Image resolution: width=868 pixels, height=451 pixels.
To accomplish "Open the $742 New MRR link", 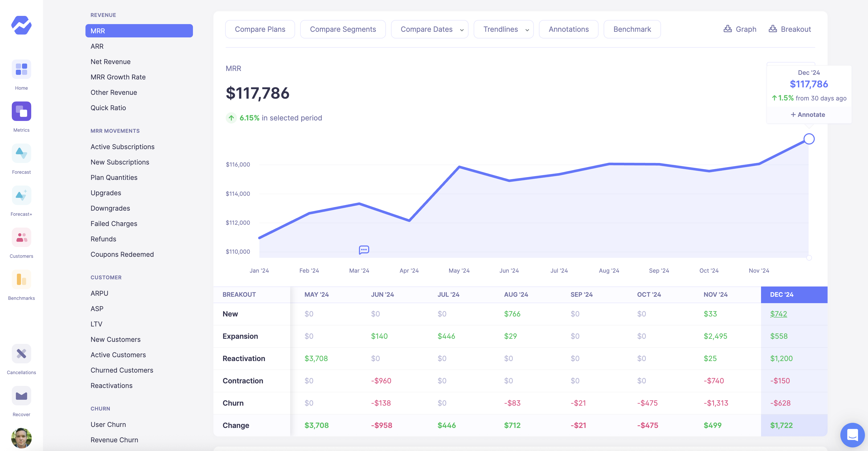I will coord(778,314).
